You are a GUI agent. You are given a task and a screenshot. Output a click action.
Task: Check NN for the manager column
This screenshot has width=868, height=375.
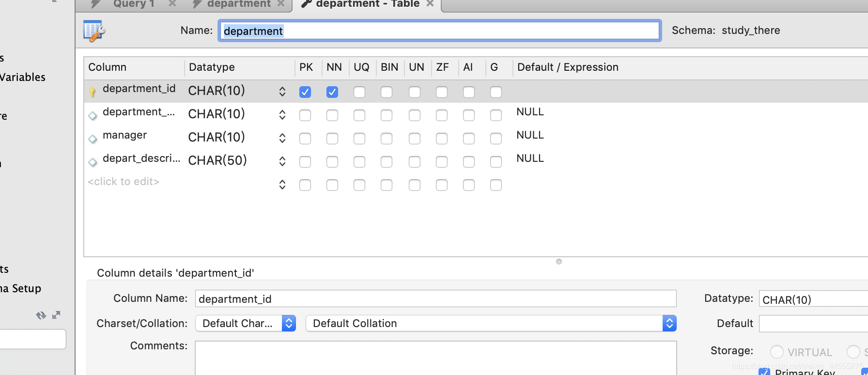coord(332,139)
